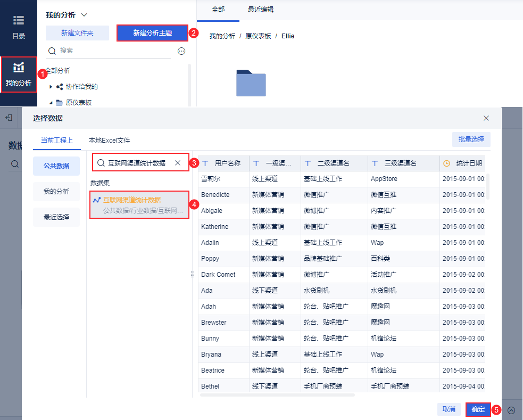
Task: Click the Katherine cell
Action: tap(223, 227)
